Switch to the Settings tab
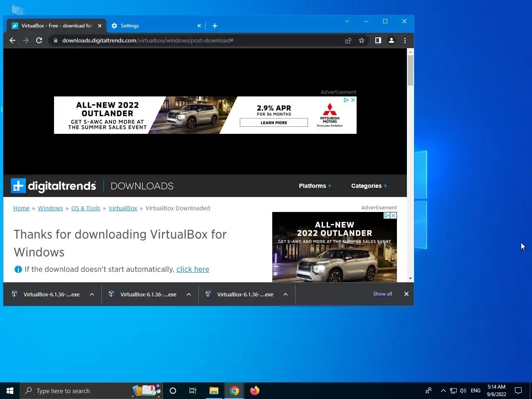Image resolution: width=532 pixels, height=399 pixels. point(156,26)
